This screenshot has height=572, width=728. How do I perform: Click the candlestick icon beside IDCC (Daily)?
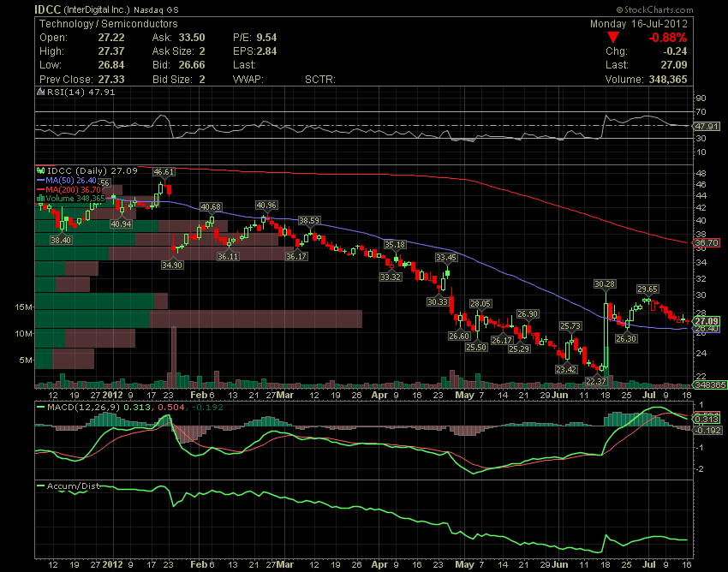[41, 171]
